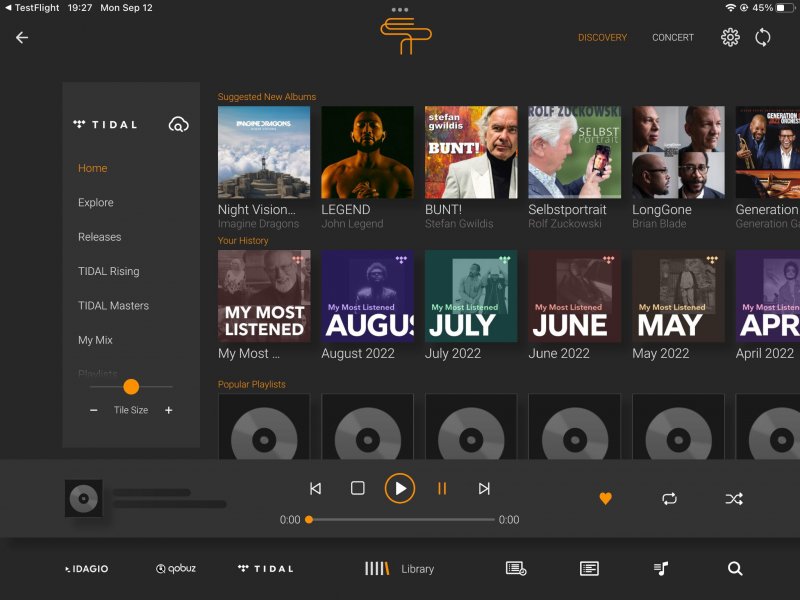Image resolution: width=800 pixels, height=600 pixels.
Task: Open the LEGEND album by John Legend
Action: 367,152
